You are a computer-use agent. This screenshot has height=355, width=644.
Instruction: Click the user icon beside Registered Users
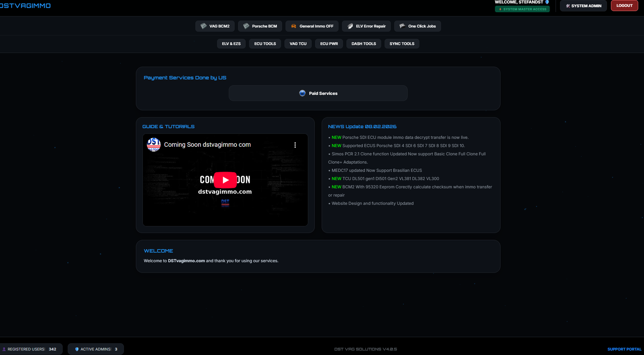pos(4,349)
